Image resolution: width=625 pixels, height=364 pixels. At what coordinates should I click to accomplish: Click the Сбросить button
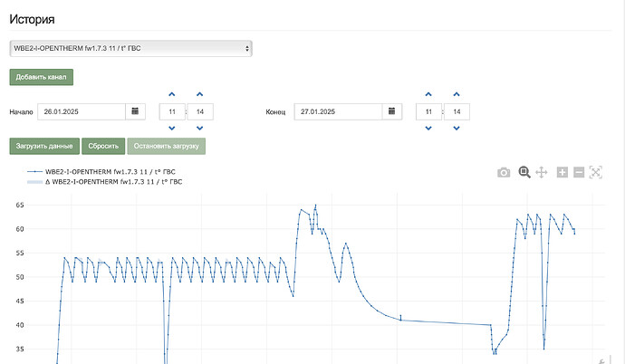point(103,146)
